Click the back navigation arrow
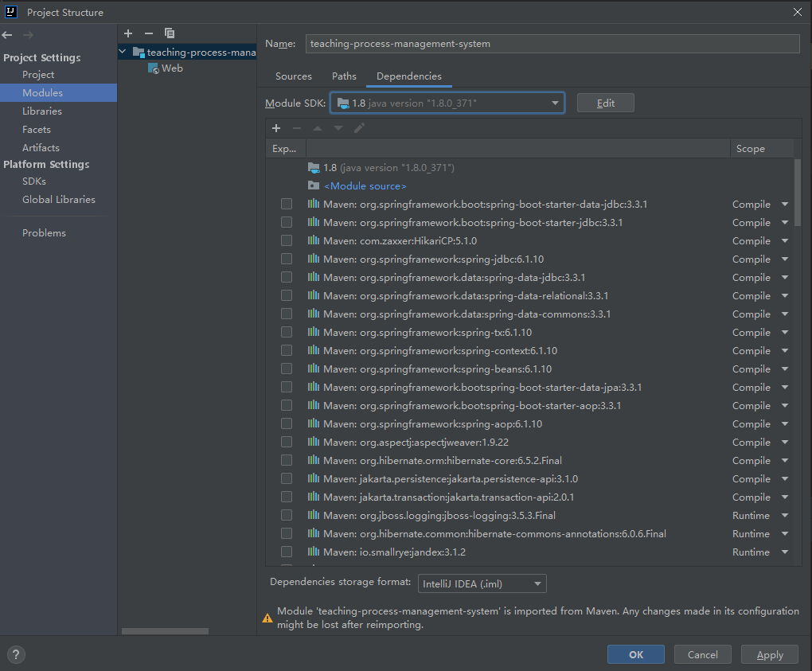812x671 pixels. [7, 35]
